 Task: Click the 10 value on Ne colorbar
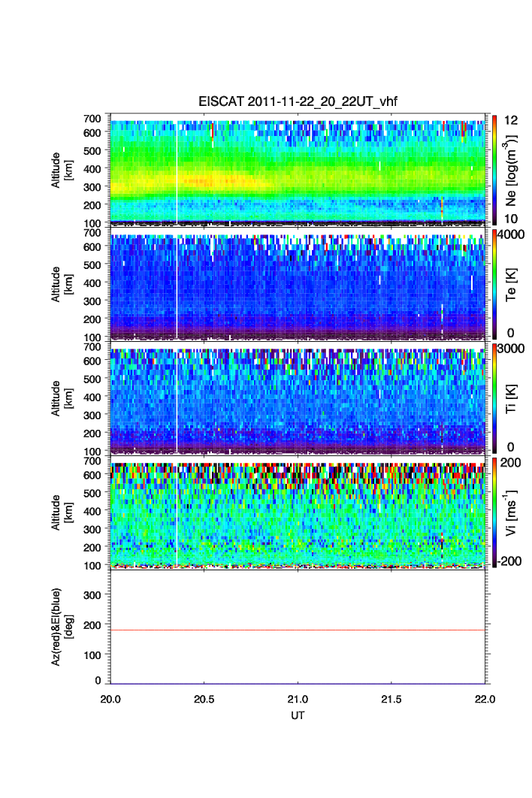click(511, 219)
